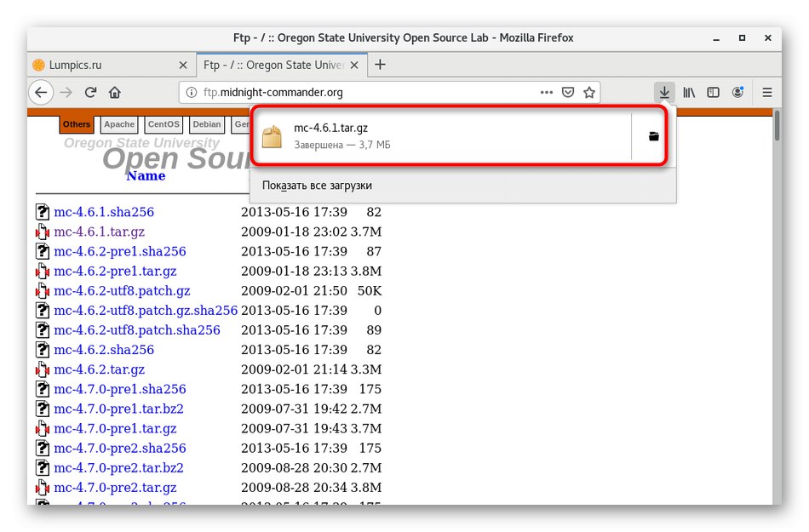Click file icon beside mc-4.7.0-pre1.tar.bz2

tap(43, 409)
